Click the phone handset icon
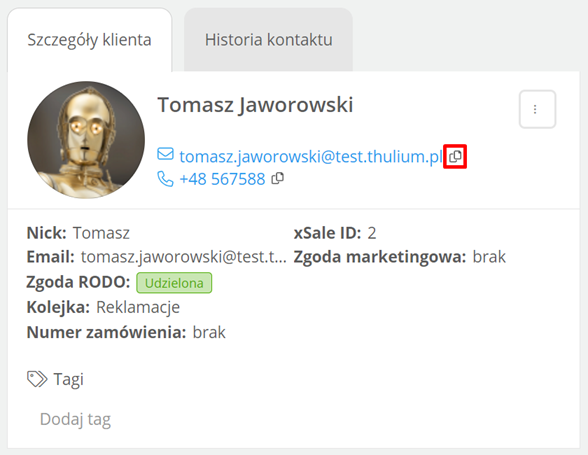Screen dimensions: 588x455 click(x=165, y=179)
